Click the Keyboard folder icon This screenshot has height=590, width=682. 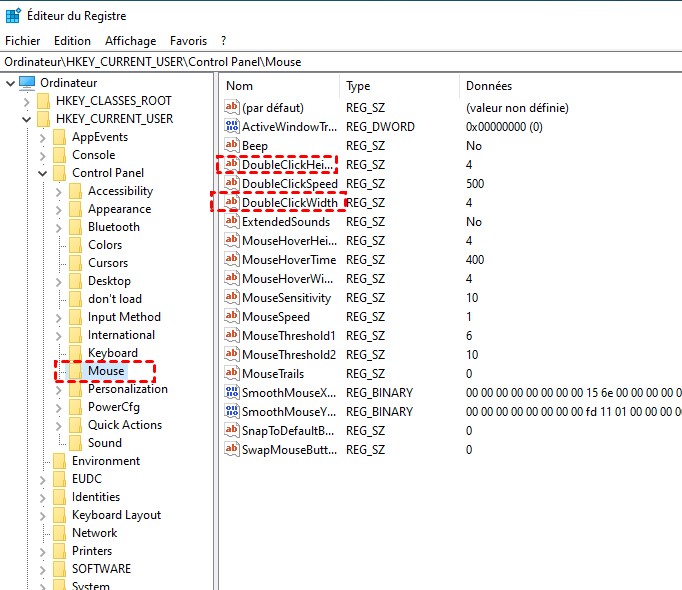(x=75, y=353)
